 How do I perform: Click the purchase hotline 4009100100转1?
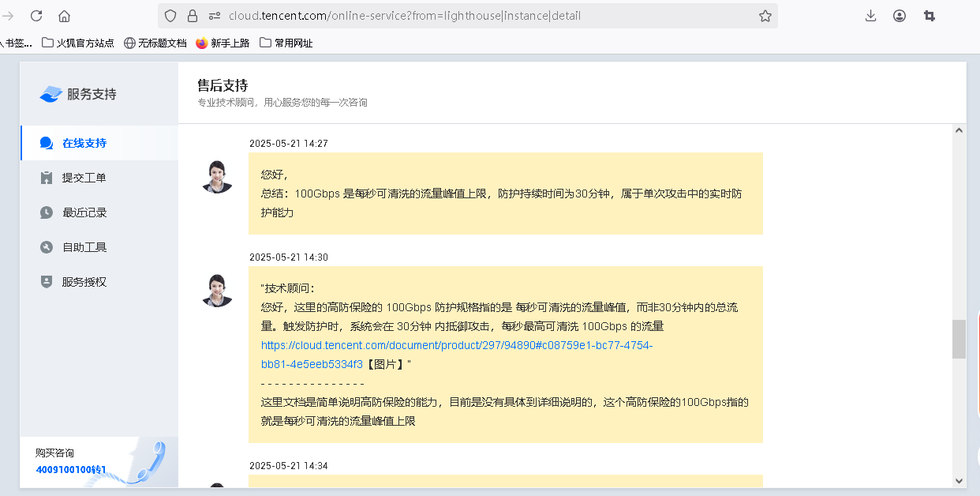coord(71,469)
